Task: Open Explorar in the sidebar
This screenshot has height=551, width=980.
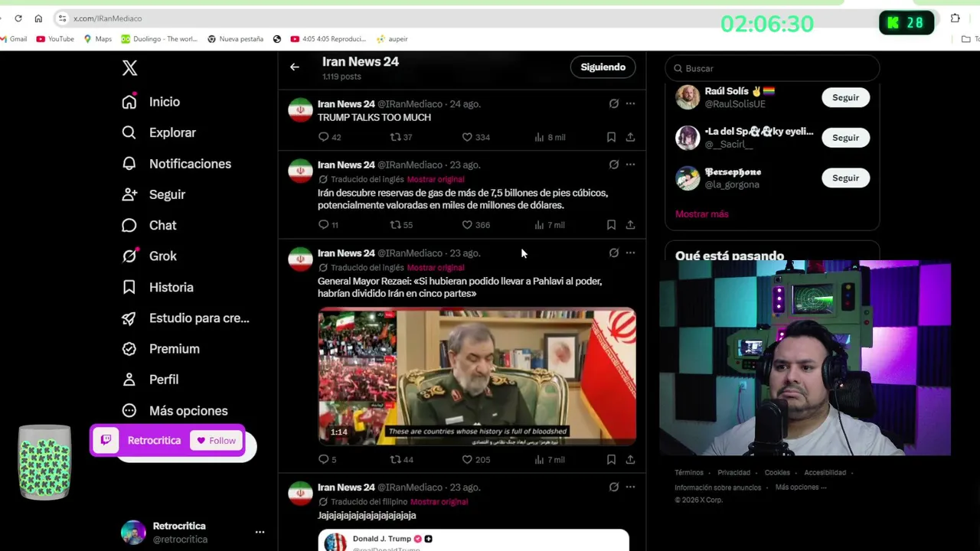Action: click(158, 132)
